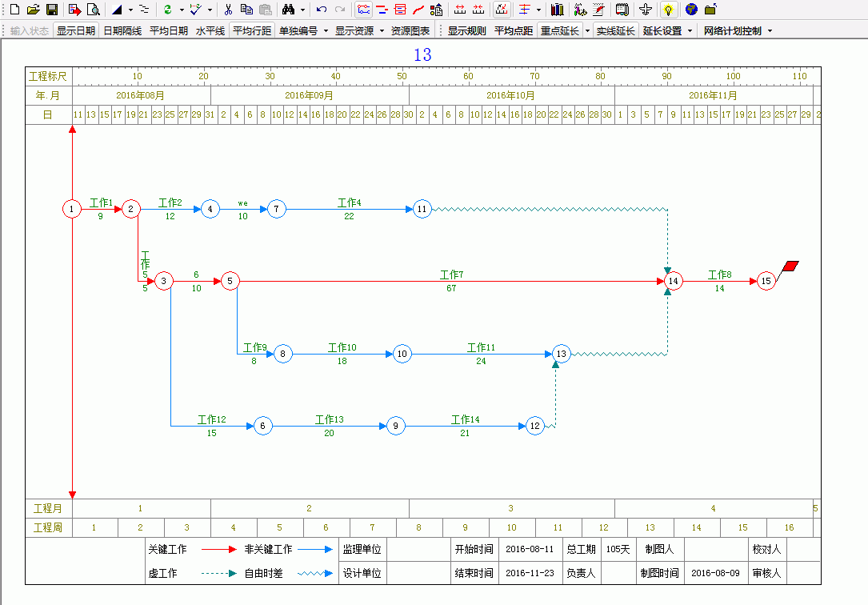Click the 资源图表 toolbar button
868x605 pixels.
tap(410, 31)
